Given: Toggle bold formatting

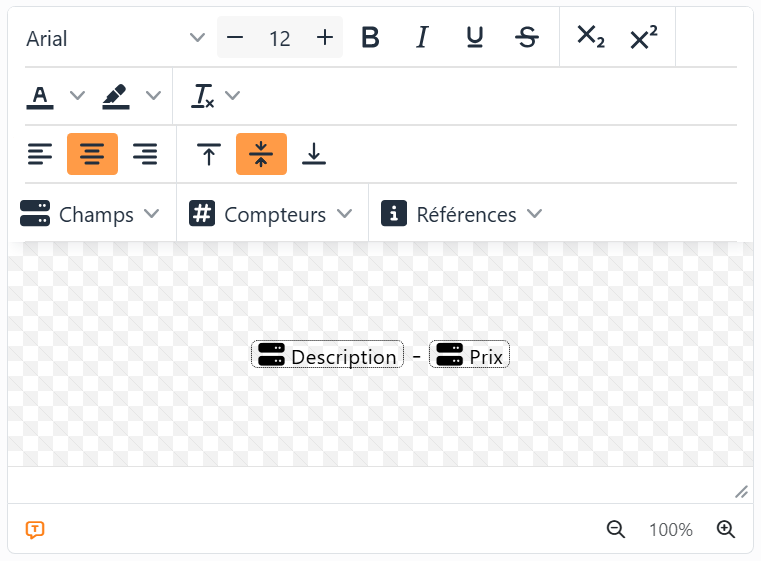Looking at the screenshot, I should click(x=370, y=37).
